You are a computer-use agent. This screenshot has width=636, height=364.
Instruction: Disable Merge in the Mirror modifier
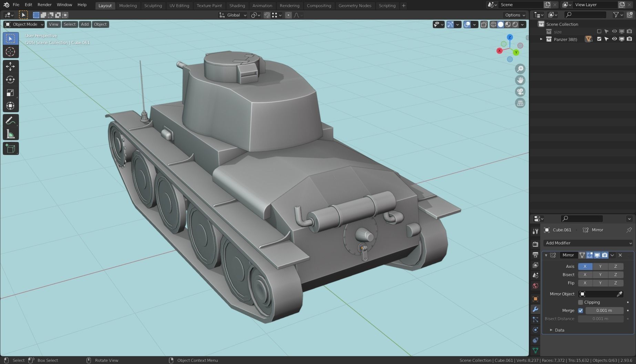point(581,310)
